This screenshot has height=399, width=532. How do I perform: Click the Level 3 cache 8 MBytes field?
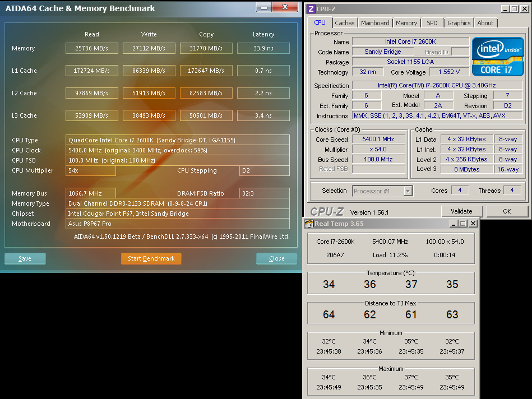pos(467,169)
